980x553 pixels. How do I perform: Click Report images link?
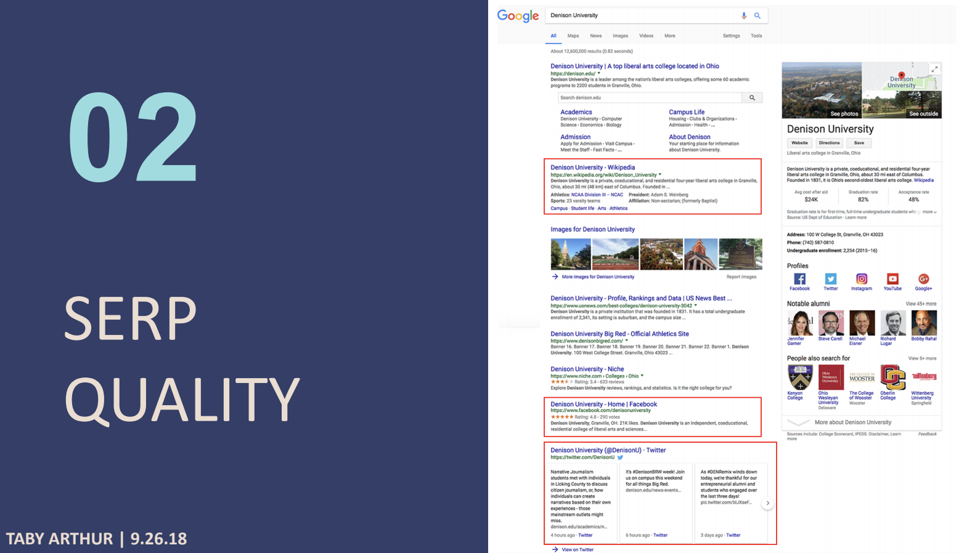(741, 276)
